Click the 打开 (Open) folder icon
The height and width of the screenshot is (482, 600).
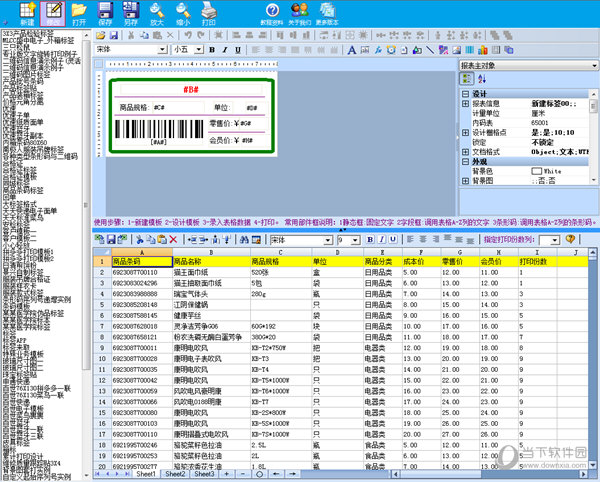tap(79, 12)
